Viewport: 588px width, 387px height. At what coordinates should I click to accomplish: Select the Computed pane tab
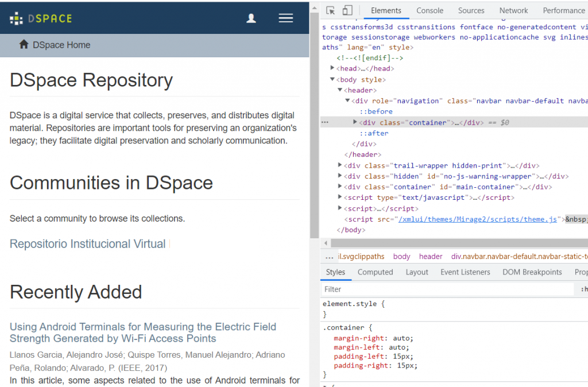(375, 272)
